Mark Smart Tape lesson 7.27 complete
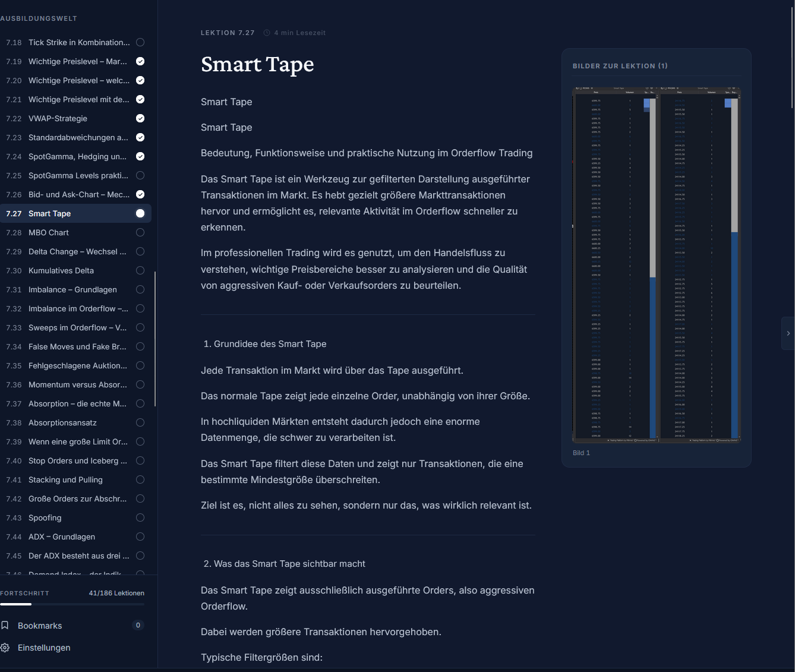The image size is (795, 672). click(x=140, y=213)
